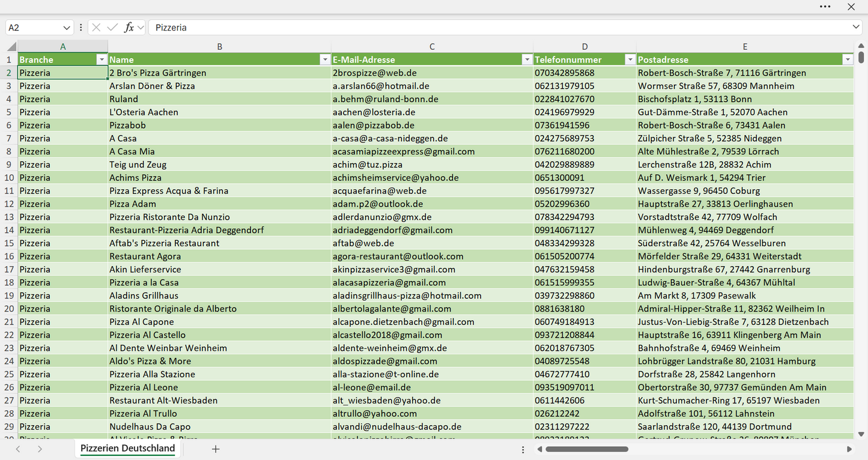Open the Name column filter dropdown
The height and width of the screenshot is (460, 868).
point(324,59)
